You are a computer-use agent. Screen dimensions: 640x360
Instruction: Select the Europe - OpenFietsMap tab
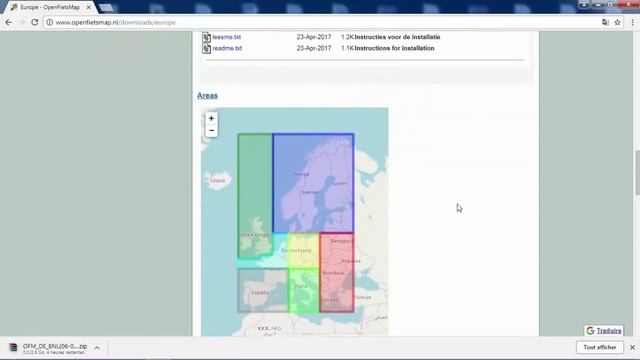[49, 7]
